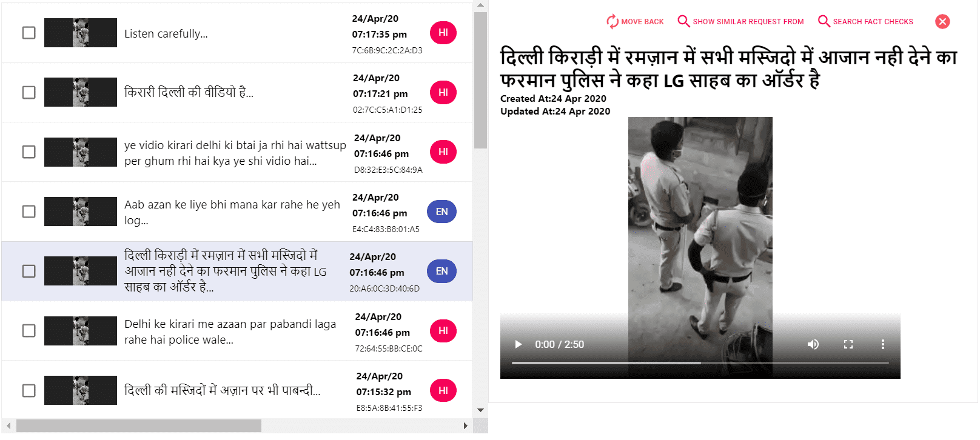This screenshot has width=980, height=440.
Task: Click the ID text 72:64:55:BB:CE:0C
Action: tap(389, 348)
